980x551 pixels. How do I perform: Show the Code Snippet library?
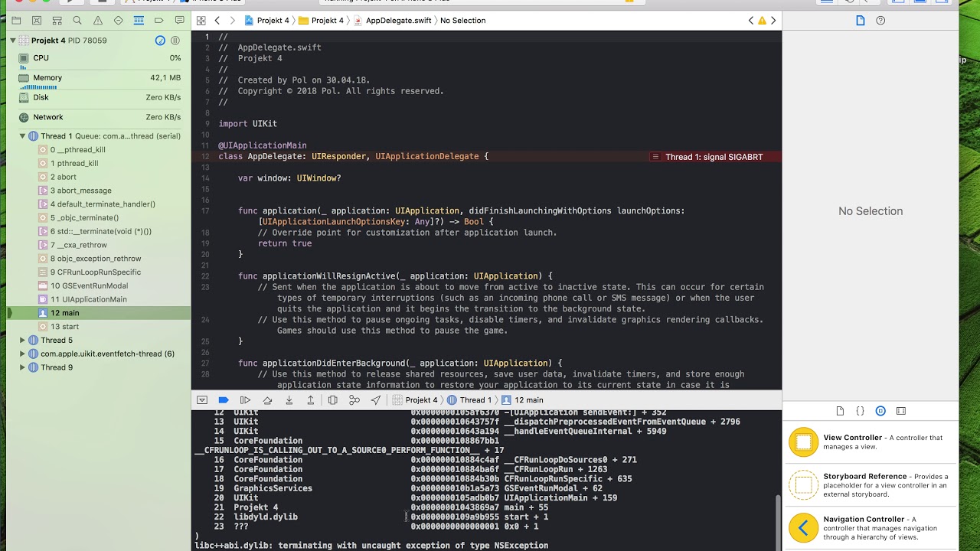click(x=860, y=411)
